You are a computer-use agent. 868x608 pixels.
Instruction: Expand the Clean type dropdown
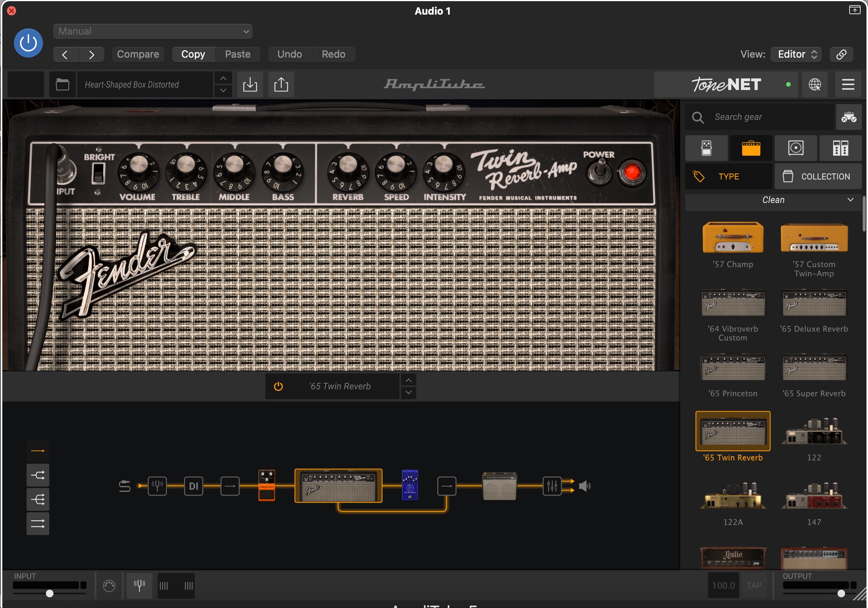click(x=773, y=200)
